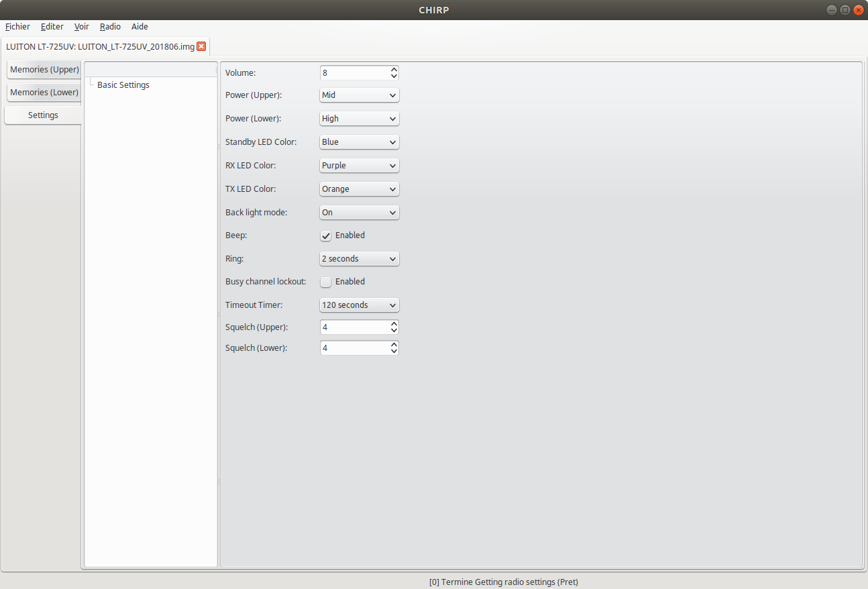The height and width of the screenshot is (589, 868).
Task: Click Squelch (Lower) input field
Action: (x=355, y=348)
